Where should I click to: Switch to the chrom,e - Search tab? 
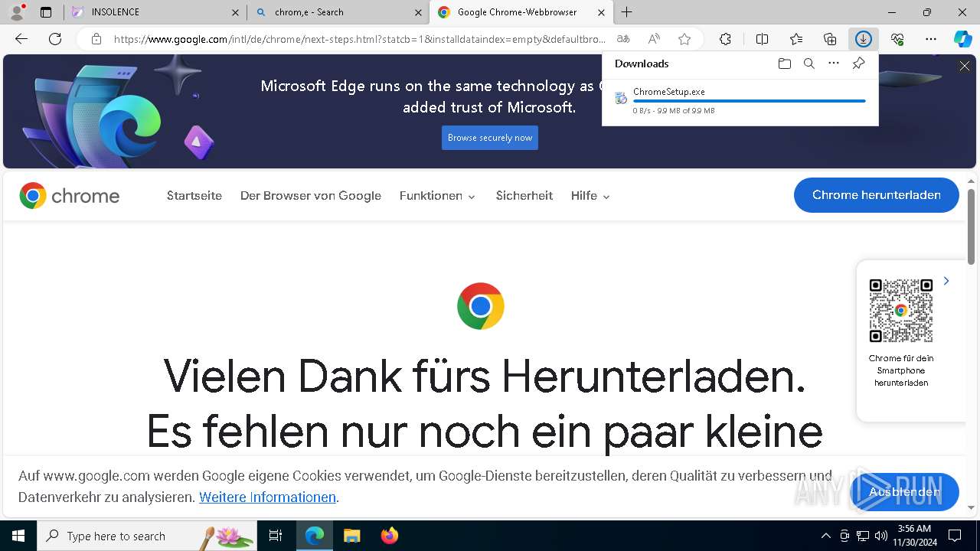click(338, 12)
